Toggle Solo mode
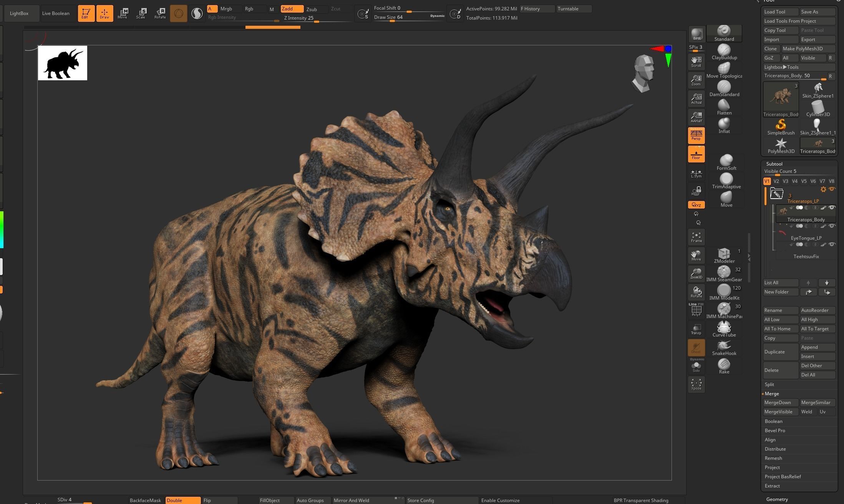Image resolution: width=844 pixels, height=504 pixels. [x=696, y=366]
